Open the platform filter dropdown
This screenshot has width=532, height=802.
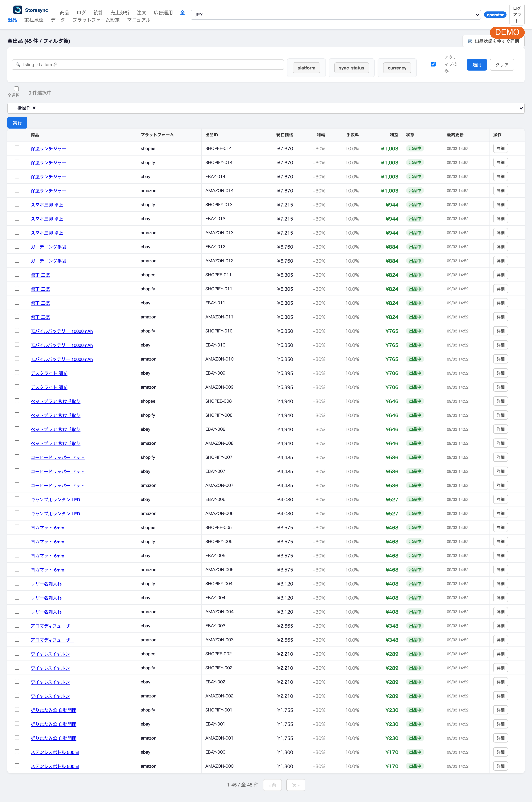pos(306,68)
